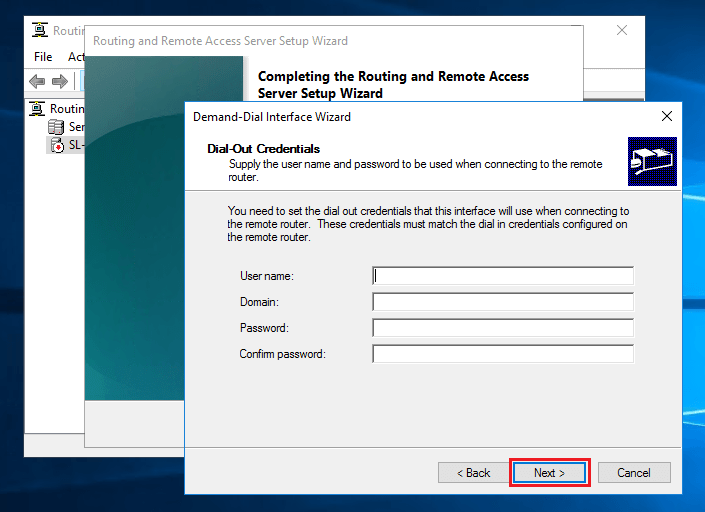Cancel the Demand-Dial Interface Wizard

[634, 472]
